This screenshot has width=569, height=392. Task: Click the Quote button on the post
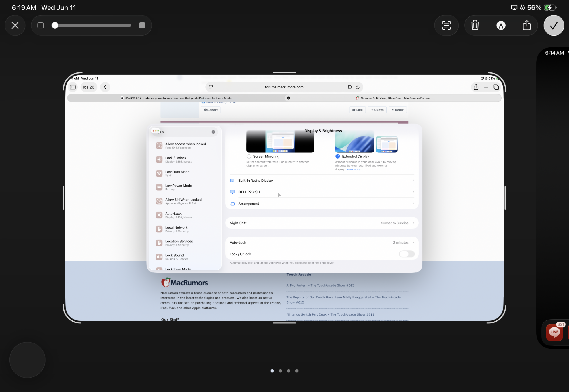tap(377, 110)
